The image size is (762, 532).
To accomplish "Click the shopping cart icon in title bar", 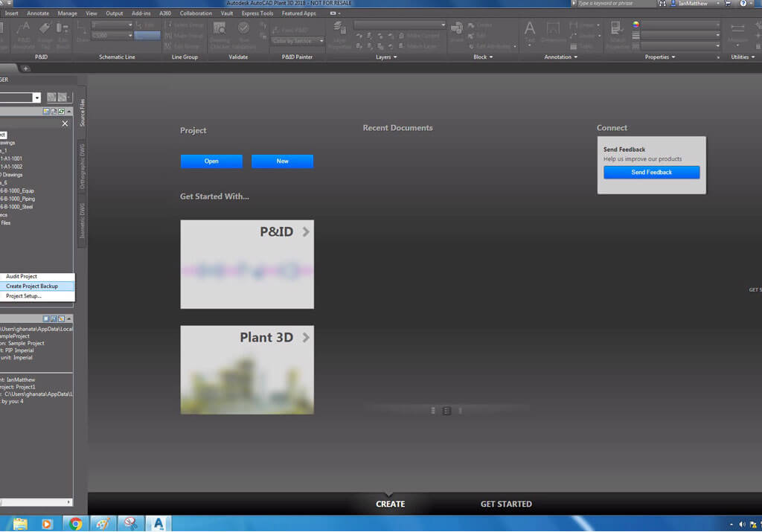I will click(x=728, y=4).
